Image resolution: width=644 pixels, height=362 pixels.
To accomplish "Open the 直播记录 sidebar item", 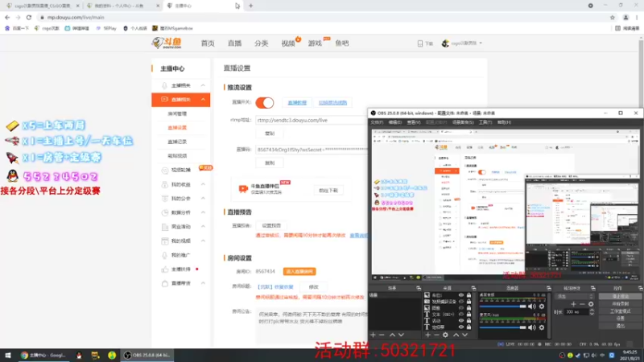I will pos(177,142).
